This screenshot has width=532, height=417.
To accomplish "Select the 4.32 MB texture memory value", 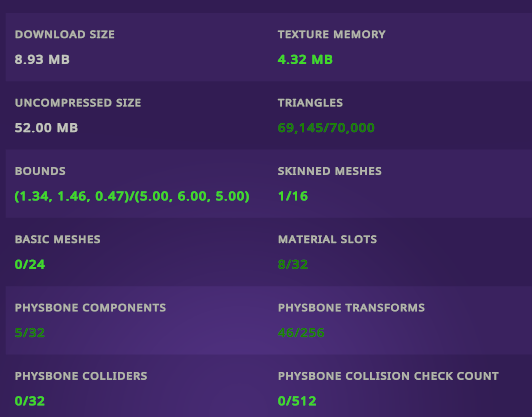I will [305, 60].
